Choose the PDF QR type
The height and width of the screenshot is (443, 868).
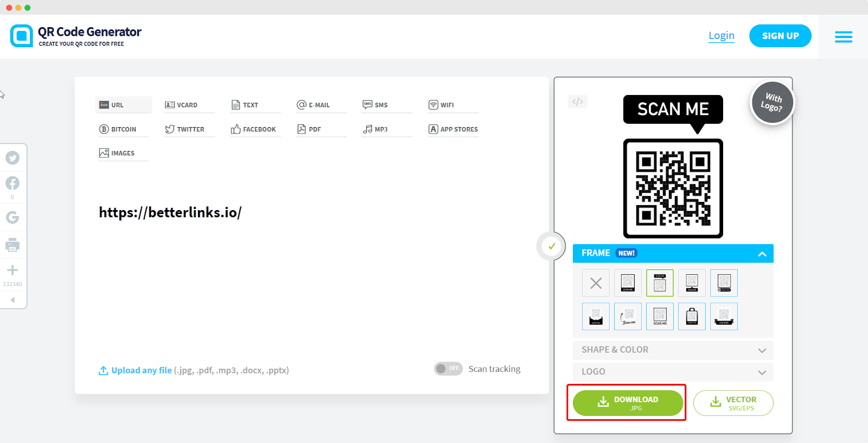(x=321, y=129)
